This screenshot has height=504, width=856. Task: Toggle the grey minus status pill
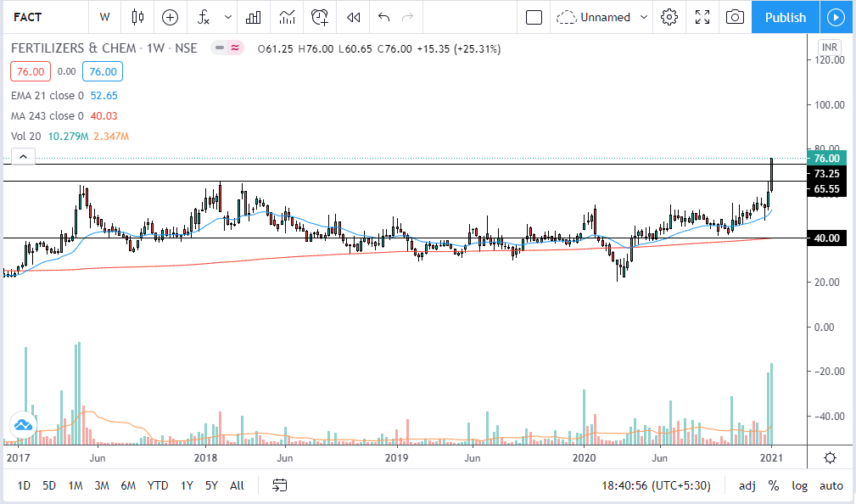220,48
